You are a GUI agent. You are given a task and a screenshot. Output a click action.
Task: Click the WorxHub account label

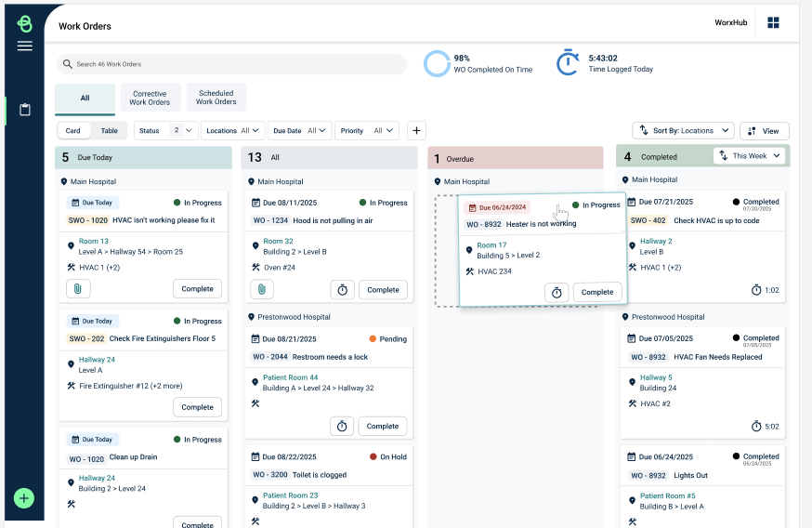click(730, 22)
